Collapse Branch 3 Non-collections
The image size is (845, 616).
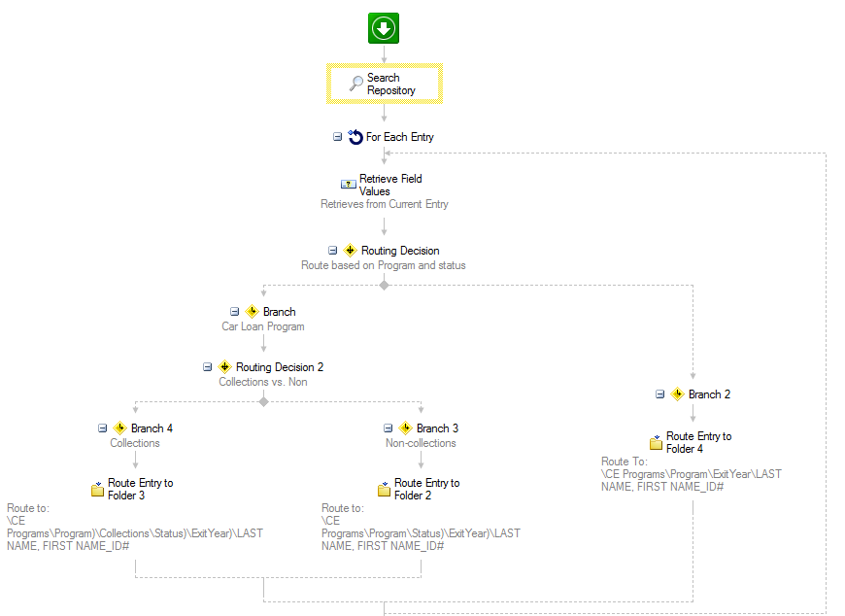[388, 428]
